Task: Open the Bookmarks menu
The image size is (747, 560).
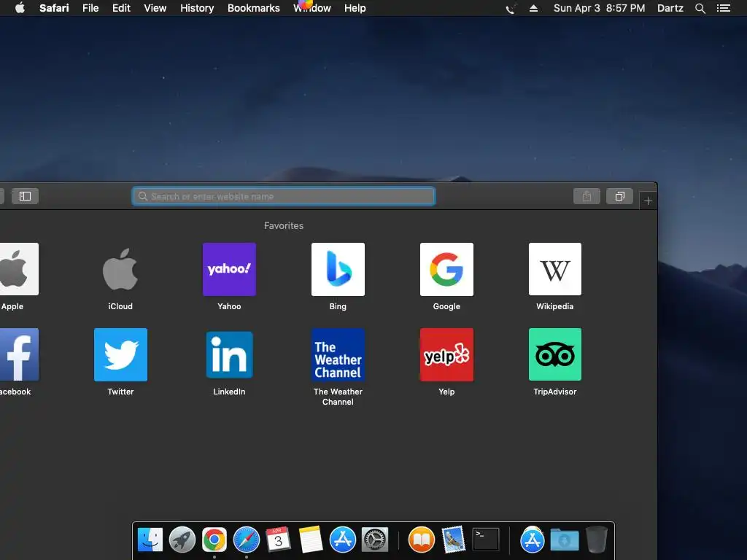Action: coord(253,8)
